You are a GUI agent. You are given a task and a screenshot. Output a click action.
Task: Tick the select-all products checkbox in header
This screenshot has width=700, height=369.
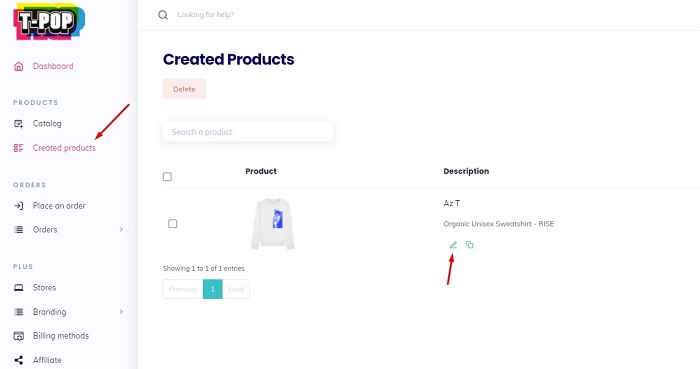[167, 177]
